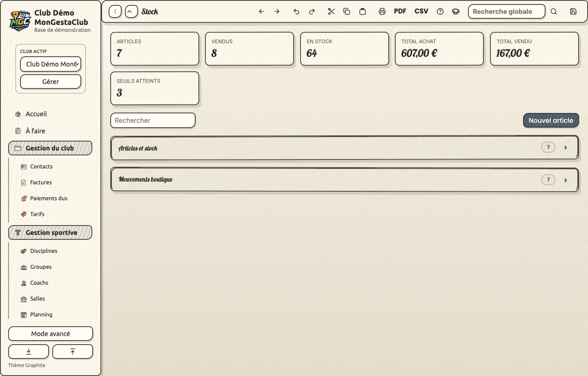Click the global search magnifier icon

tap(554, 11)
